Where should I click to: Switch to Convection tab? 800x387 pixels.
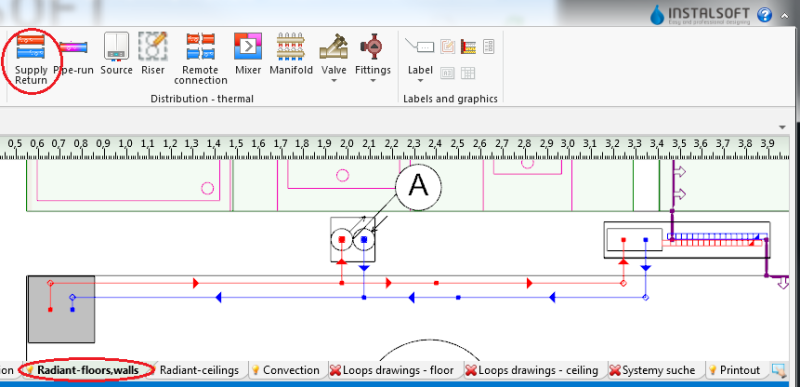pos(286,370)
